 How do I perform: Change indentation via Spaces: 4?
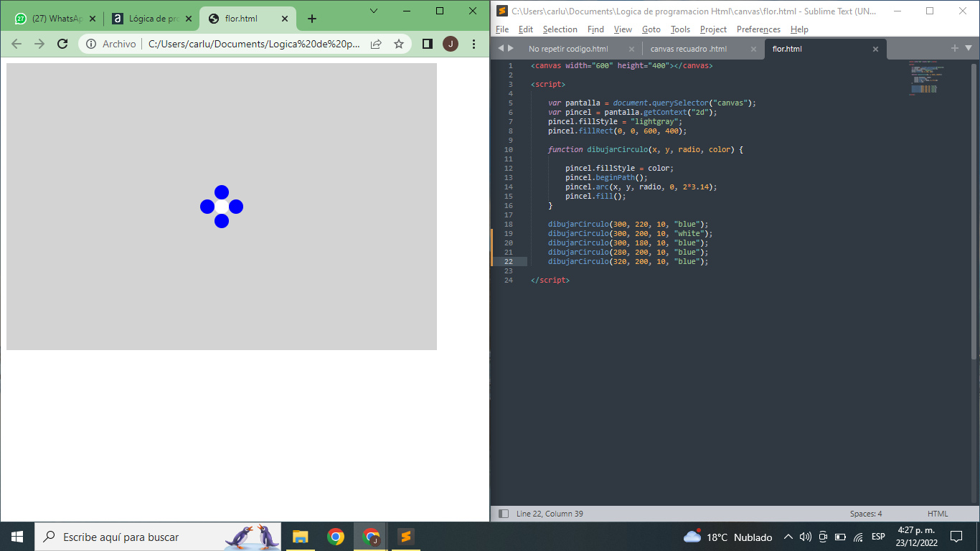click(x=866, y=514)
